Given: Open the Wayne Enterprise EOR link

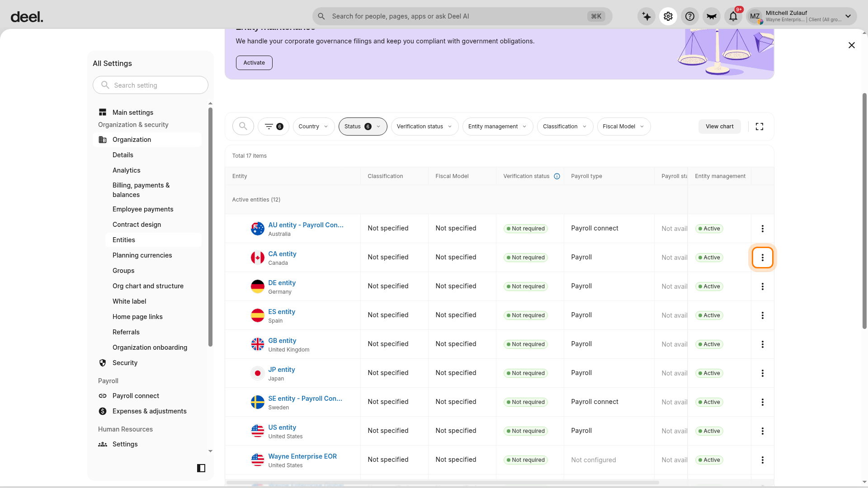Looking at the screenshot, I should point(302,456).
